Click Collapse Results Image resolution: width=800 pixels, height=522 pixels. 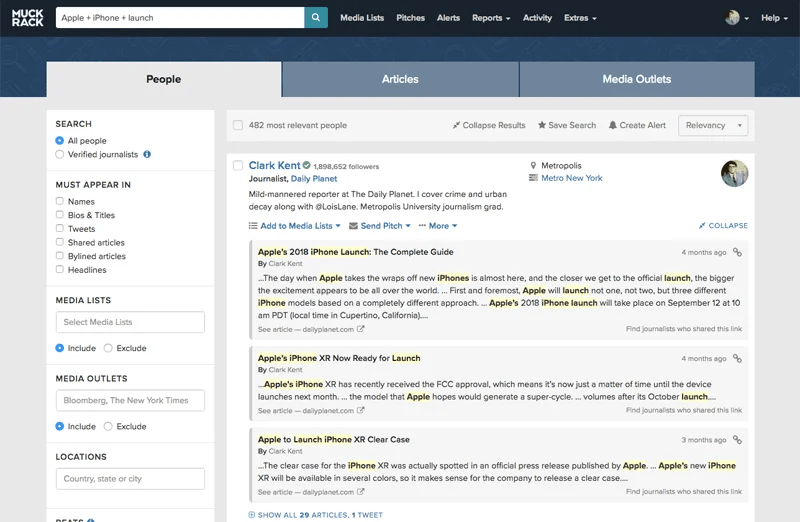point(489,125)
